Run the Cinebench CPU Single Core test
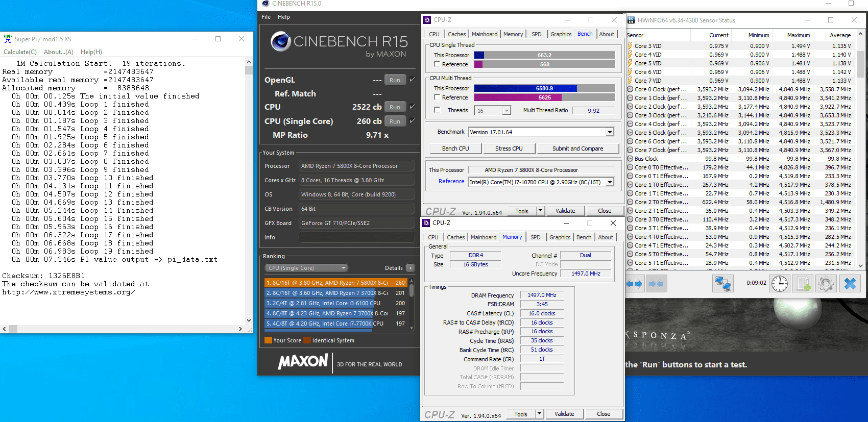The image size is (868, 422). pyautogui.click(x=395, y=121)
